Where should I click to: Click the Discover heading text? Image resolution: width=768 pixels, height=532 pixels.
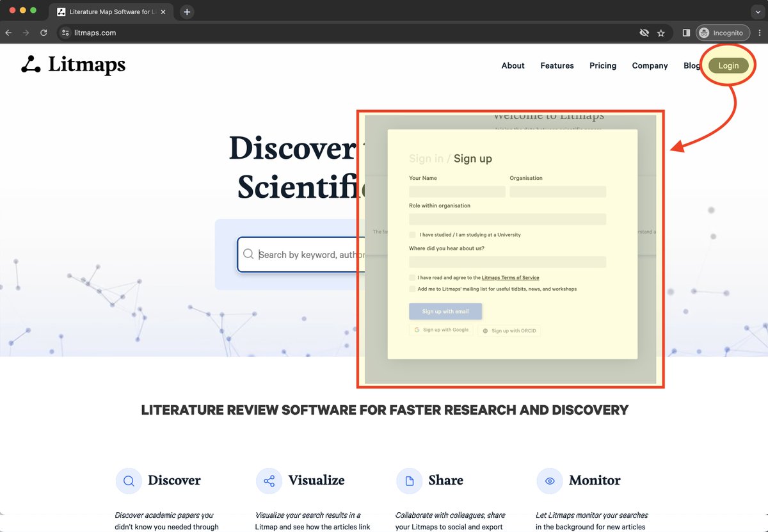174,480
